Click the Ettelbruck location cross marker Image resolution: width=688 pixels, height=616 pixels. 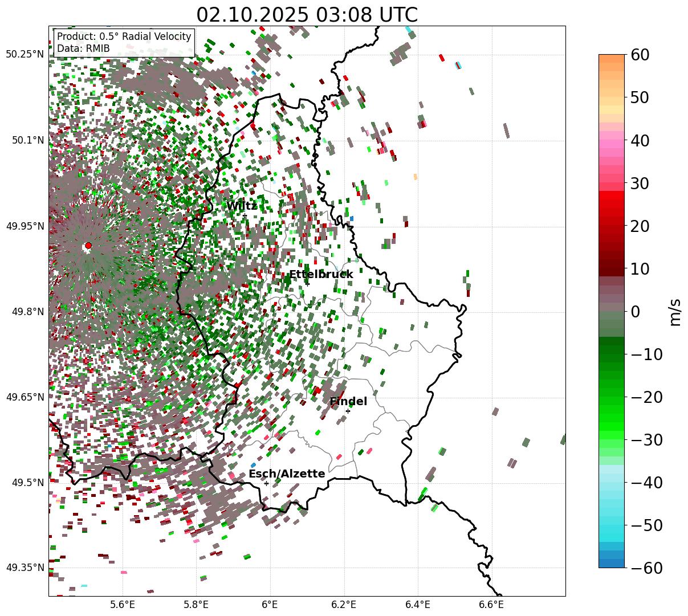tap(307, 283)
